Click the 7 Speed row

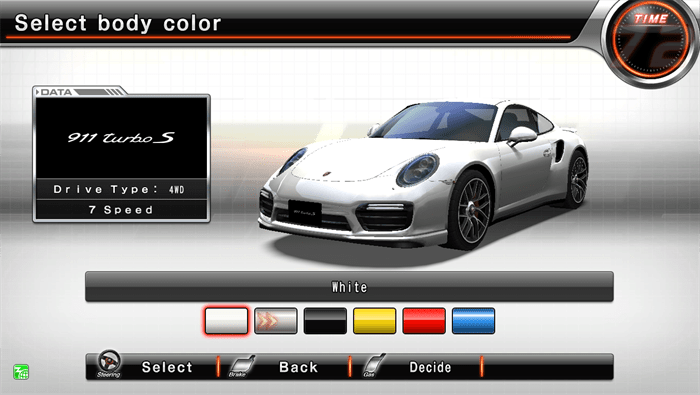[121, 210]
